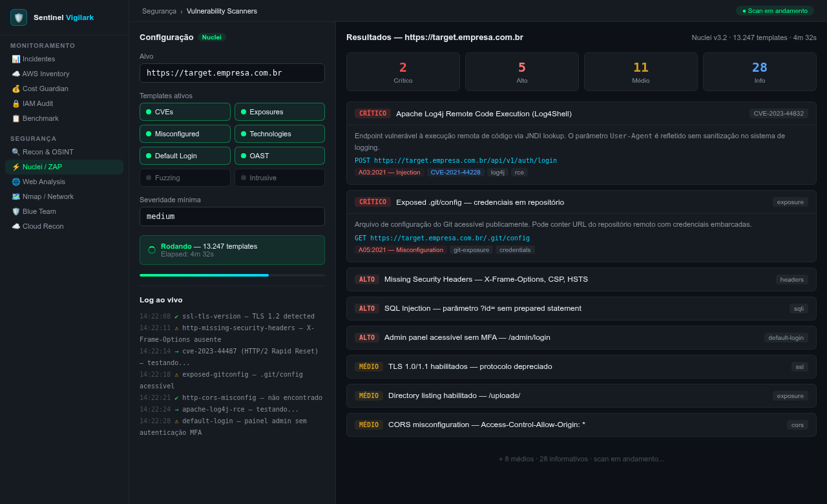Screen dimensions: 827x504
Task: Click Scan em andamento status badge
Action: [775, 10]
